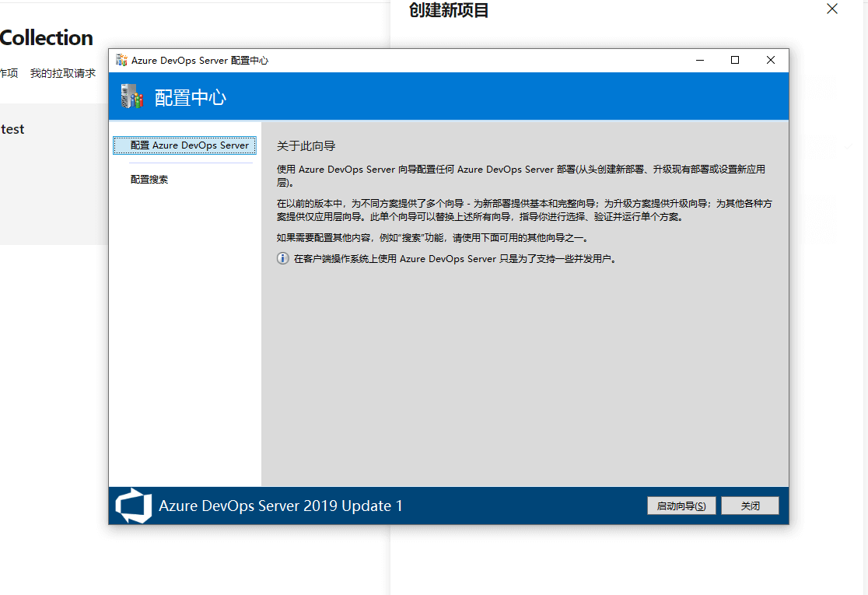Close the 配置中心 window from title bar

(x=770, y=61)
